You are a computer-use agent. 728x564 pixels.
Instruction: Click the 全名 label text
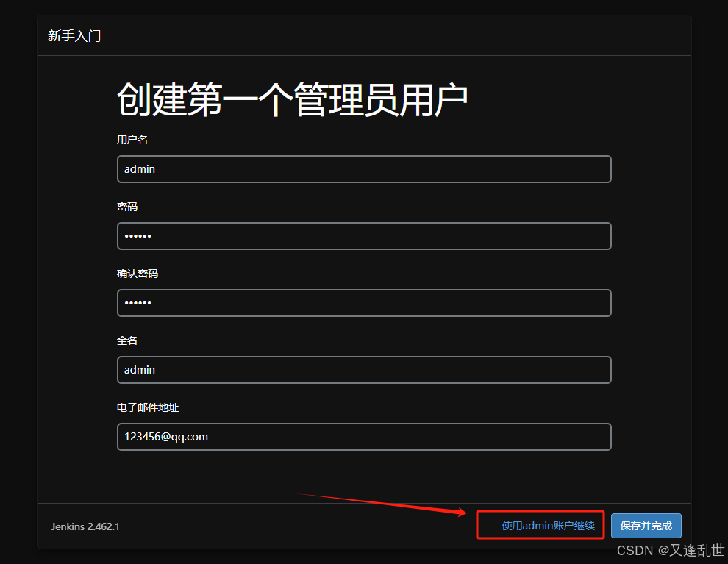pyautogui.click(x=126, y=340)
